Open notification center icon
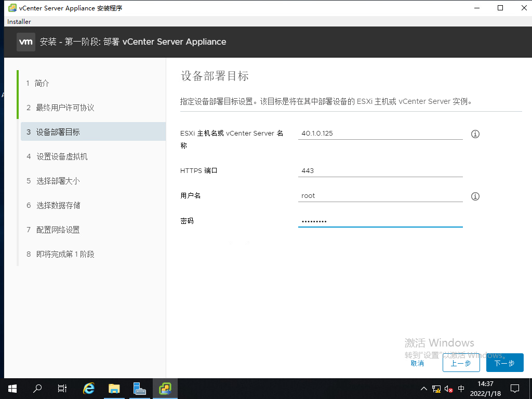532x399 pixels. click(515, 389)
